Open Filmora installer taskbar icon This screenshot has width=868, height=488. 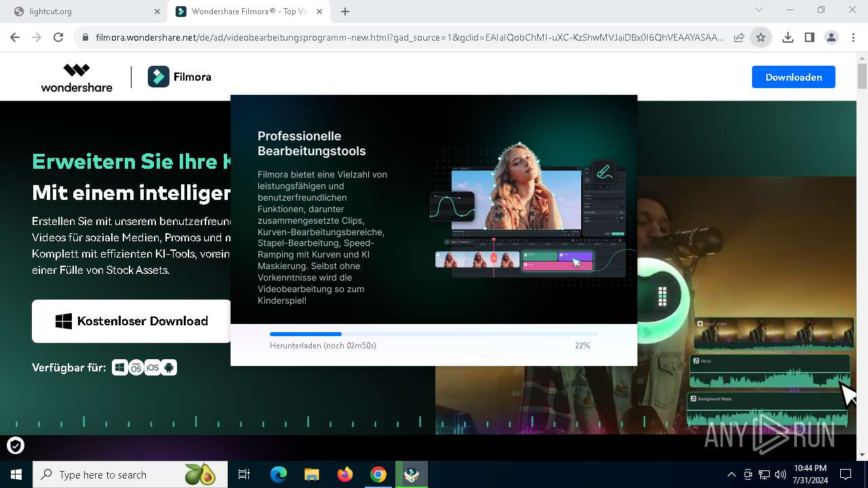412,474
